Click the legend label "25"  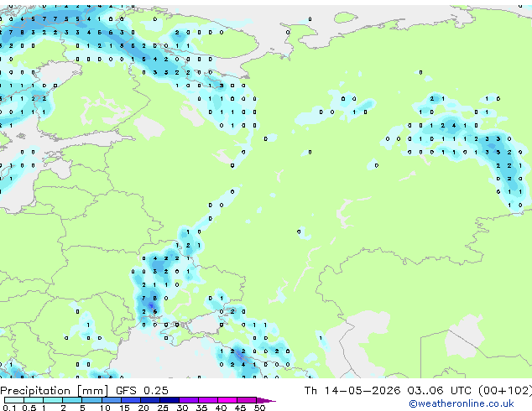pos(163,408)
